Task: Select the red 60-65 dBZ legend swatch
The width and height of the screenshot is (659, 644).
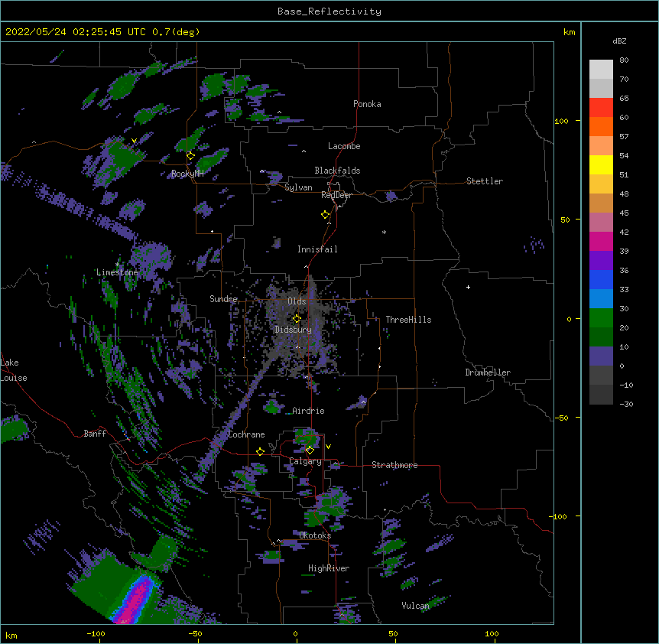Action: (601, 107)
